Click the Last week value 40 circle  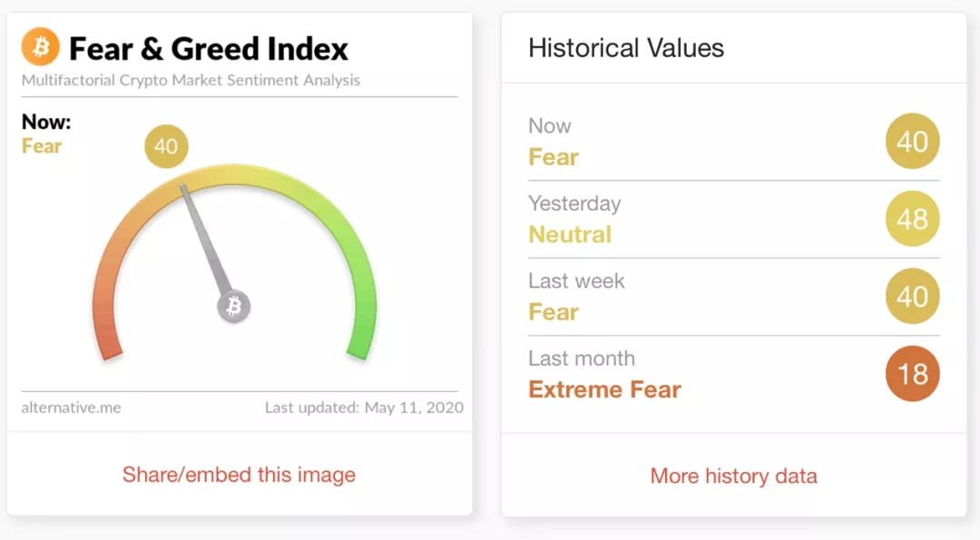point(912,296)
